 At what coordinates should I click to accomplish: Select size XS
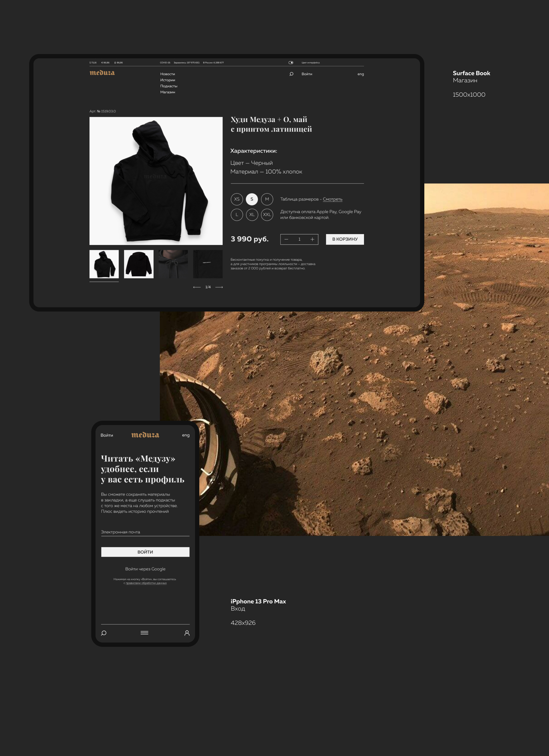[236, 199]
